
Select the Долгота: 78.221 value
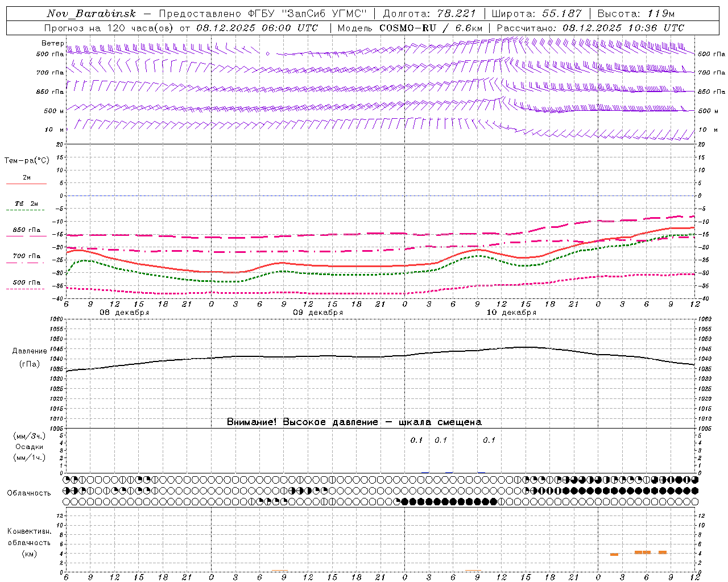point(429,14)
